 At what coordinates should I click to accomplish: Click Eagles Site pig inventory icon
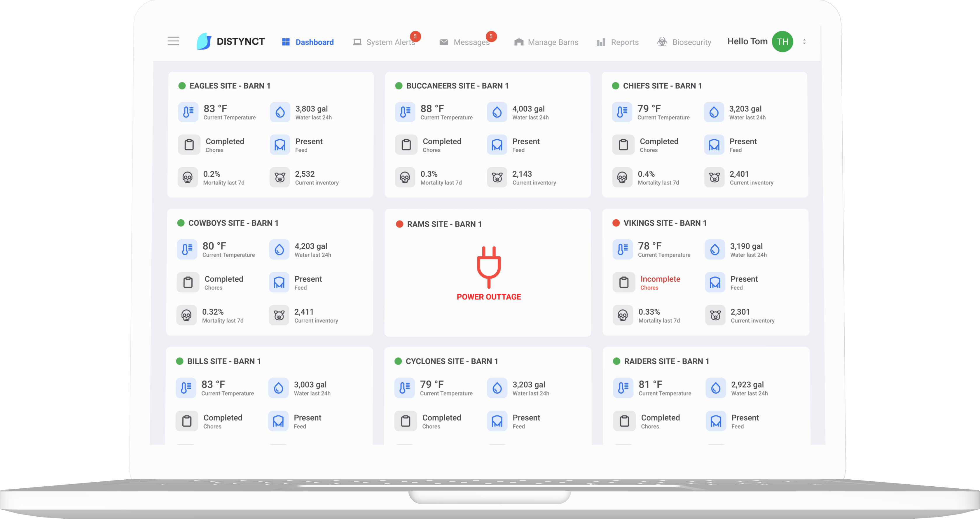pos(280,177)
